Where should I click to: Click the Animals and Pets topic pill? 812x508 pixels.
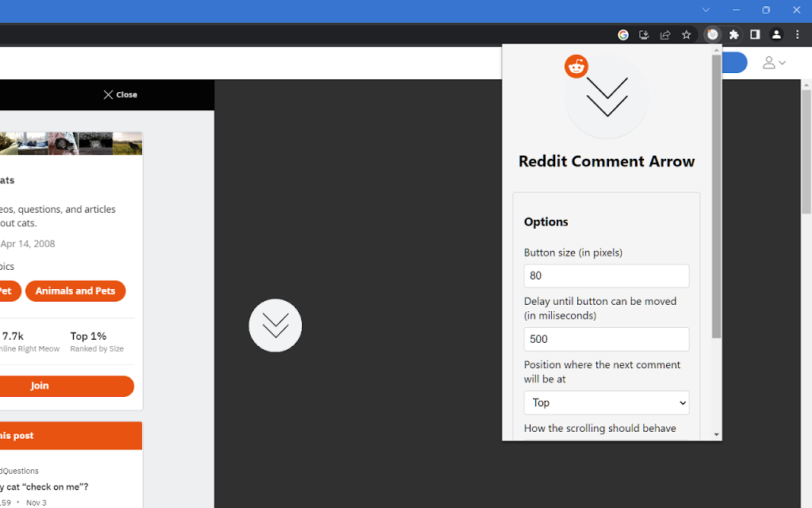[x=75, y=291]
